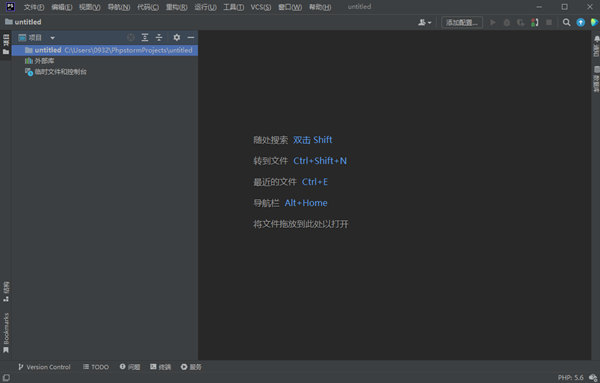This screenshot has width=600, height=383.
Task: Click the Alt+Home navigation bar shortcut text
Action: [306, 203]
